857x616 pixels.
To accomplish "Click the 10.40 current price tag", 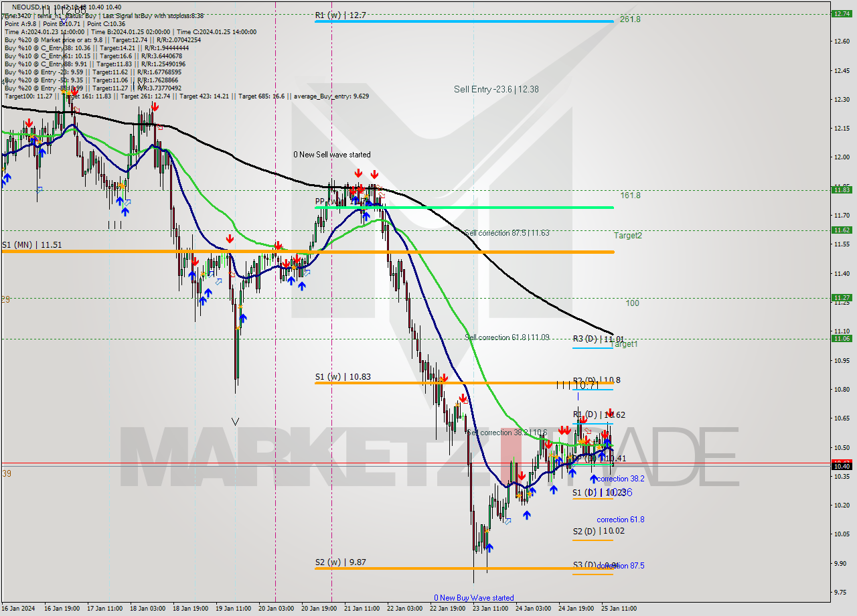I will point(841,467).
